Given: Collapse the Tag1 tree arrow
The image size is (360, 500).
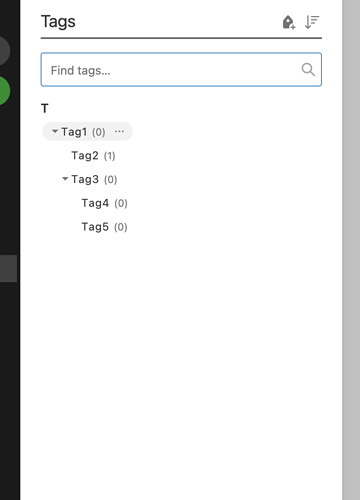Looking at the screenshot, I should coord(55,131).
